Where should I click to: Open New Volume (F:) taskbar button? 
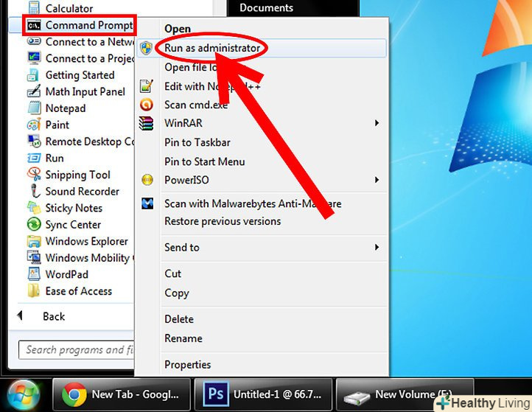coord(405,395)
